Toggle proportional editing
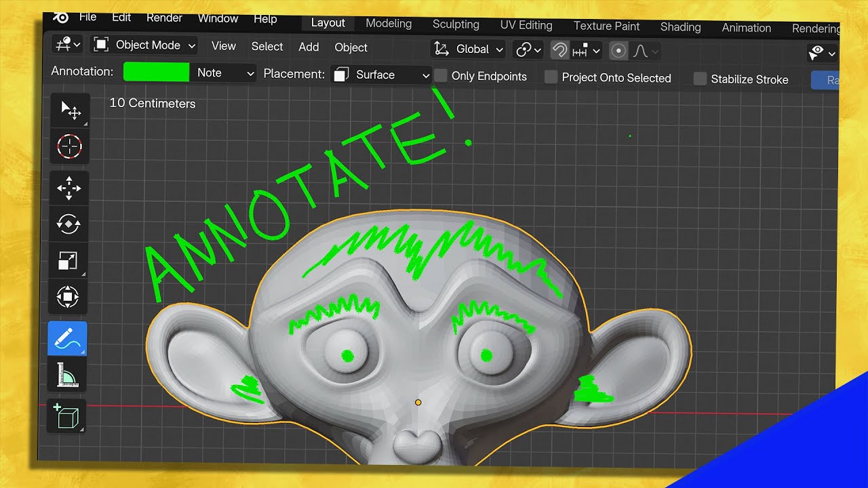Screen dimensions: 868x488 pyautogui.click(x=618, y=51)
